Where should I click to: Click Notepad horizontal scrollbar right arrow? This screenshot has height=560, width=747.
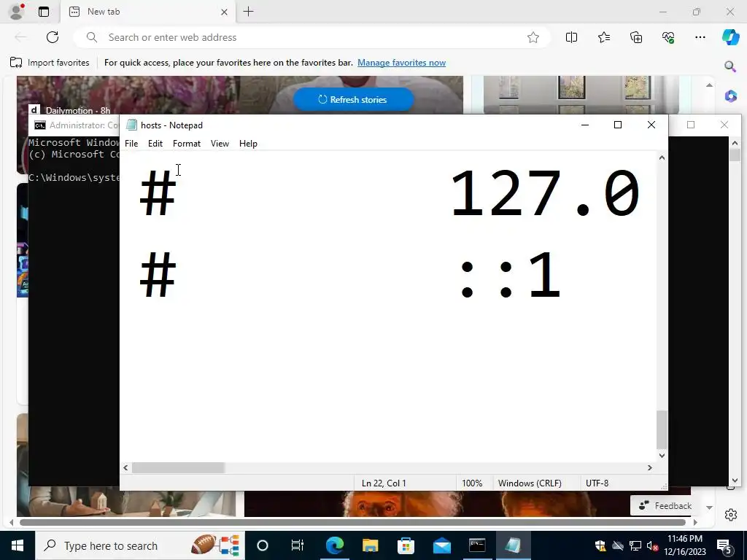coord(650,468)
